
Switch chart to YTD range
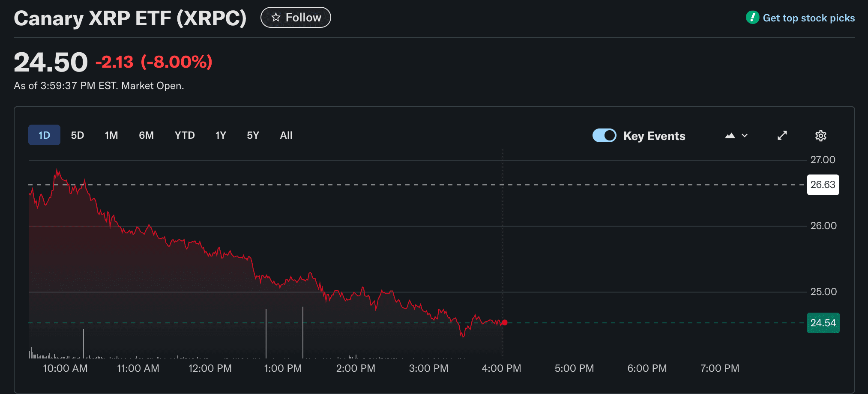[185, 135]
